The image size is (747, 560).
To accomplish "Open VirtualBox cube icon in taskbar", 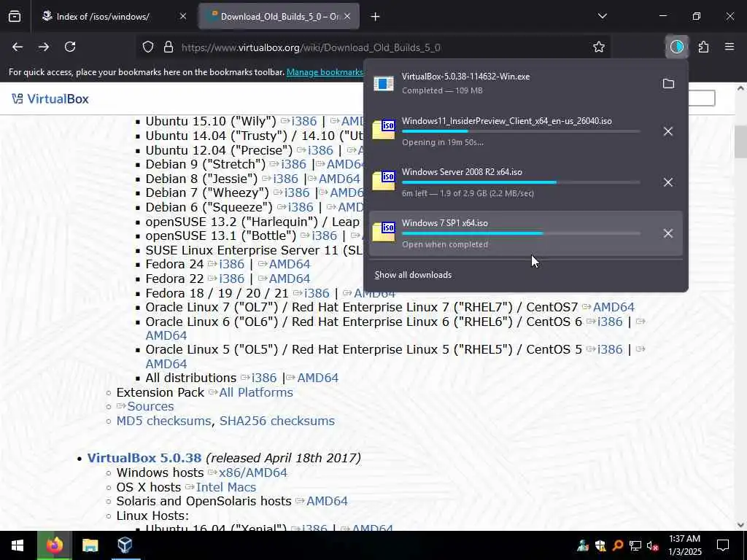I will tap(125, 545).
